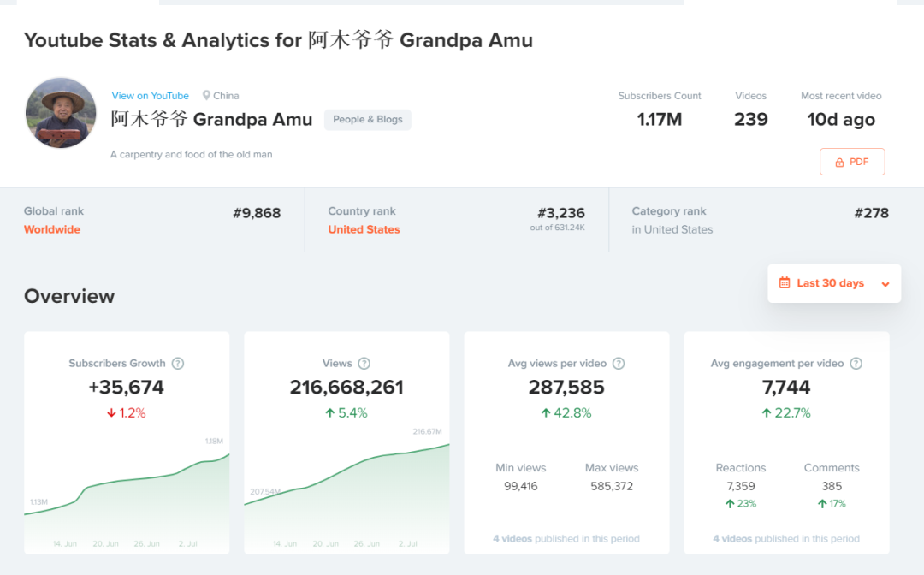The height and width of the screenshot is (575, 924).
Task: Click the red down arrow 1.2% indicator
Action: 126,413
